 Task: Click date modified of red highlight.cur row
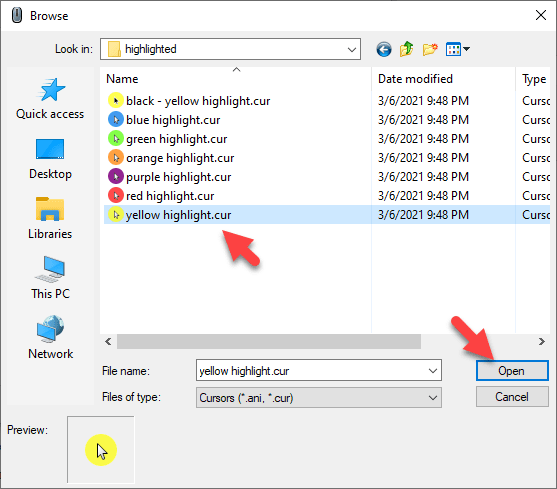tap(423, 196)
